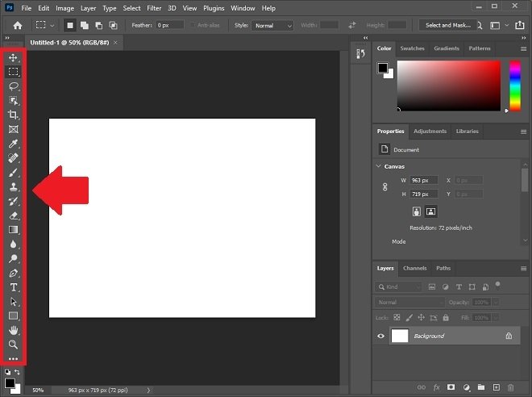Viewport: 532px width, 397px height.
Task: Open the Layers Kind filter dropdown
Action: (398, 287)
